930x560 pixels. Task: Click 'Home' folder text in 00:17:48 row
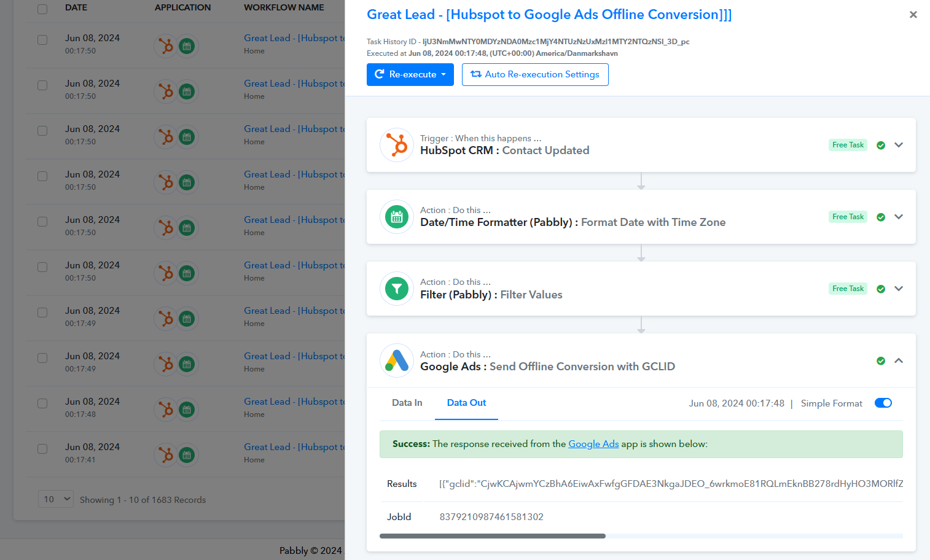click(254, 414)
